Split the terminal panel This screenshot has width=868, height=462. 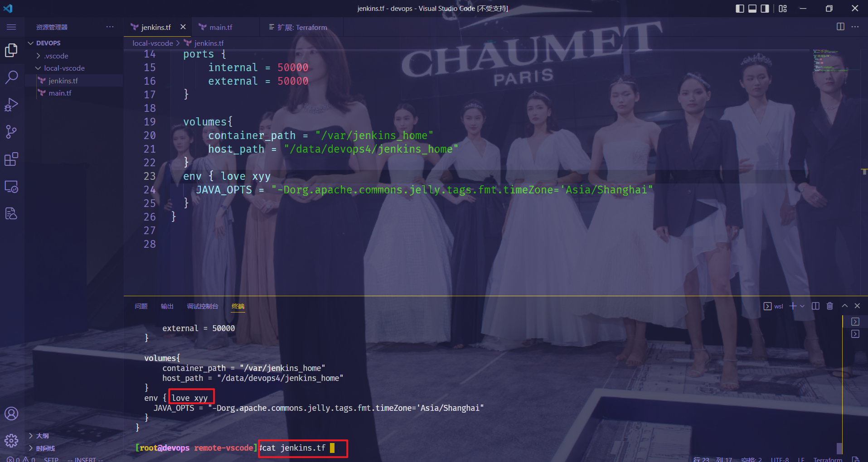[x=815, y=306]
